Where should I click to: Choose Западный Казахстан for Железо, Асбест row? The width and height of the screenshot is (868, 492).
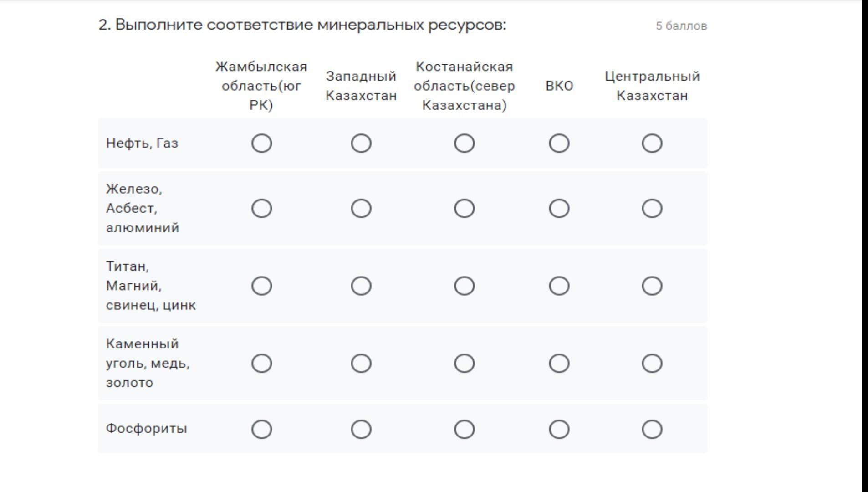[x=361, y=209]
